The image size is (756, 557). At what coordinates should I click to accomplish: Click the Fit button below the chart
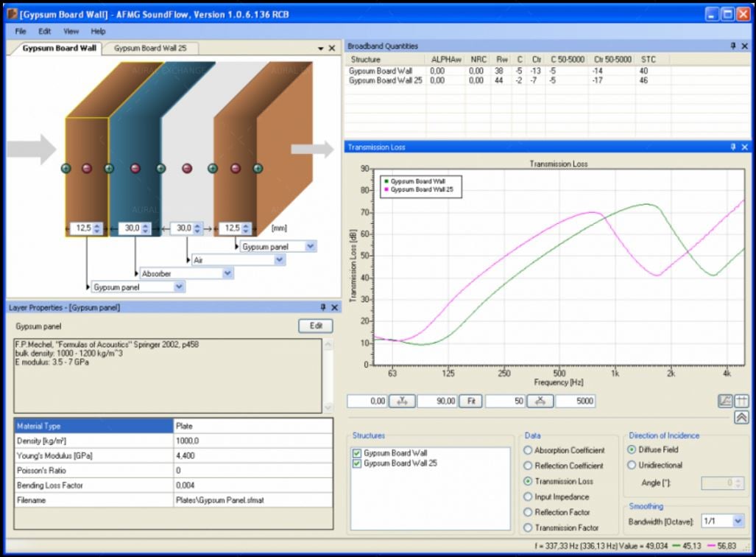coord(470,402)
